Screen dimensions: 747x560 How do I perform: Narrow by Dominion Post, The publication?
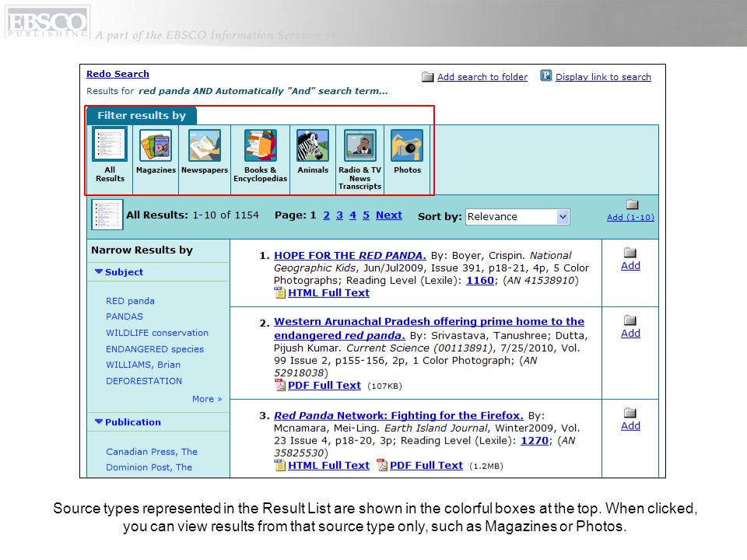(149, 467)
